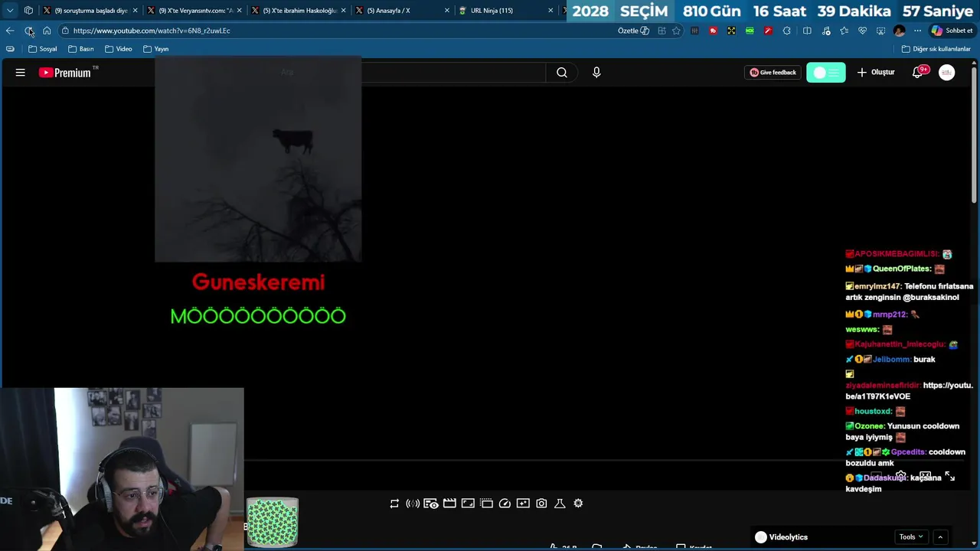The image size is (980, 551).
Task: Open the playback speed gauge control
Action: [505, 504]
